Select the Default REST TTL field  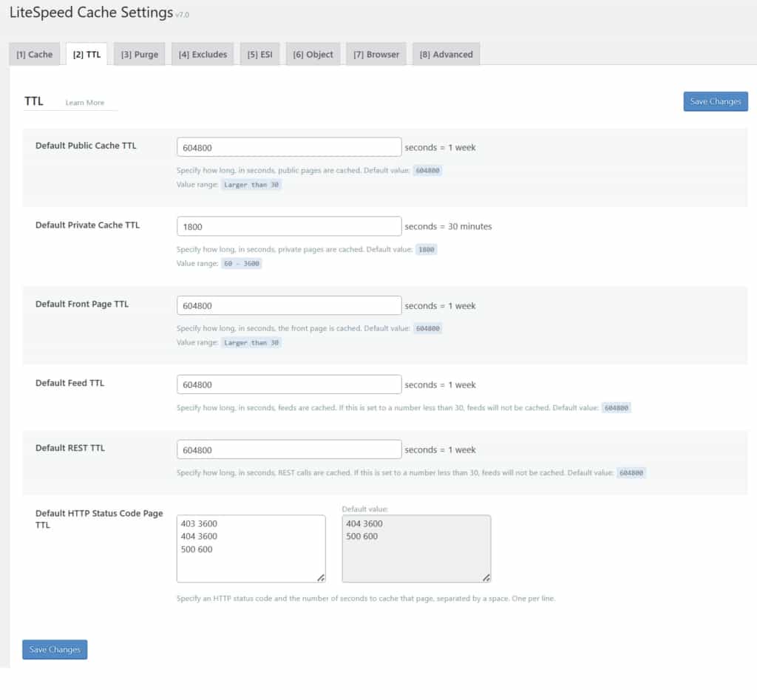coord(288,449)
